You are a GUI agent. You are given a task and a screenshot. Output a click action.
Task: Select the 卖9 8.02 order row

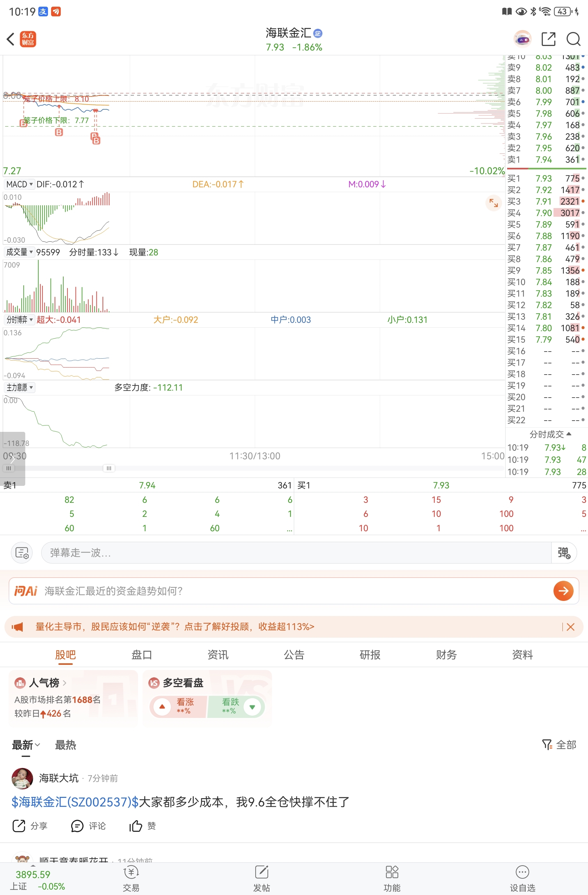(546, 68)
